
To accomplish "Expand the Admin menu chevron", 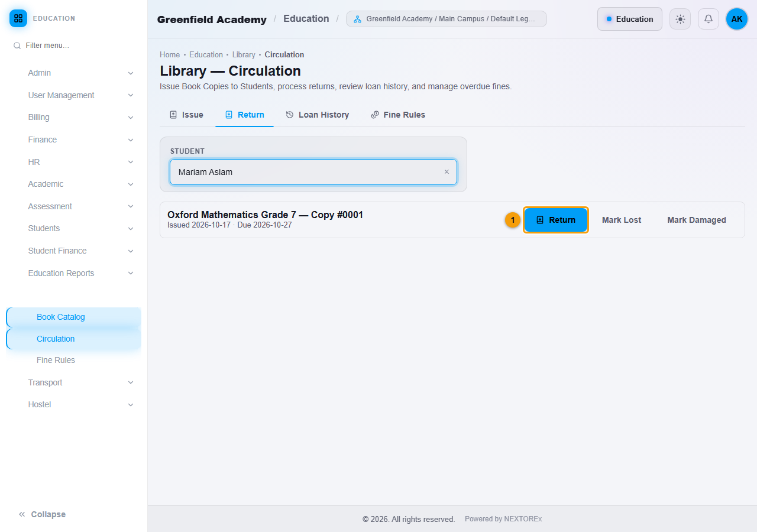I will click(x=131, y=73).
